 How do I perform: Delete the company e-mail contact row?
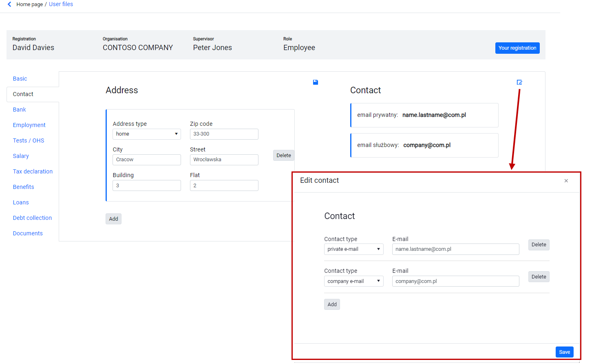[x=539, y=277]
